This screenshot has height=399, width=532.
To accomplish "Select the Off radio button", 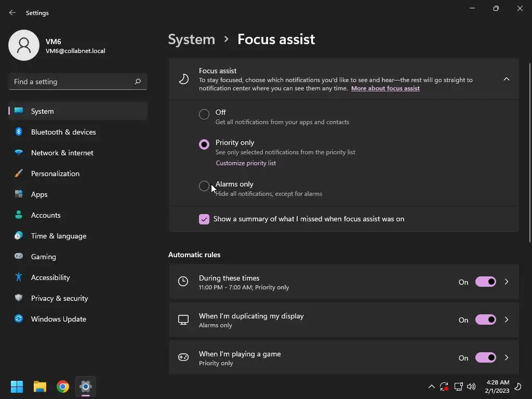I will (x=204, y=114).
